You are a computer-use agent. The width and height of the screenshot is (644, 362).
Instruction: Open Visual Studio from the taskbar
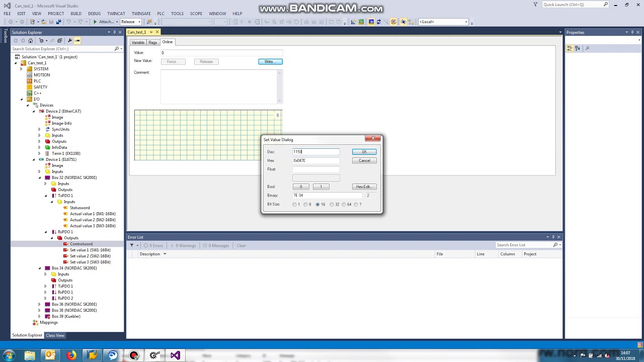coord(175,355)
